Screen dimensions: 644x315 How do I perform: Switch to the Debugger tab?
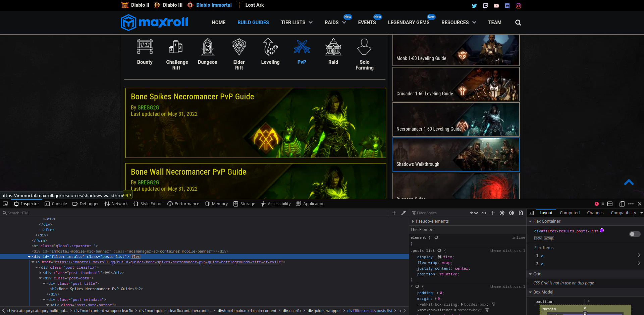click(x=86, y=204)
